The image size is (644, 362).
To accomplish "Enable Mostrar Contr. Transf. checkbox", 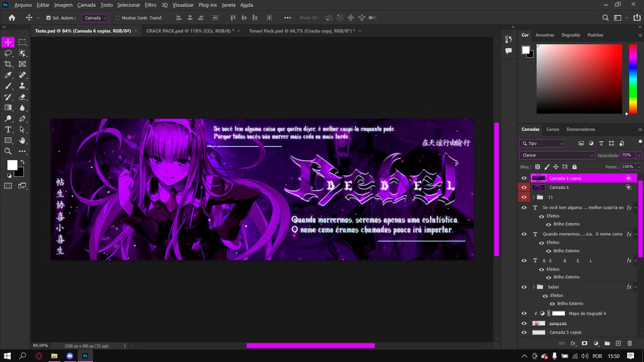I will coord(118,18).
